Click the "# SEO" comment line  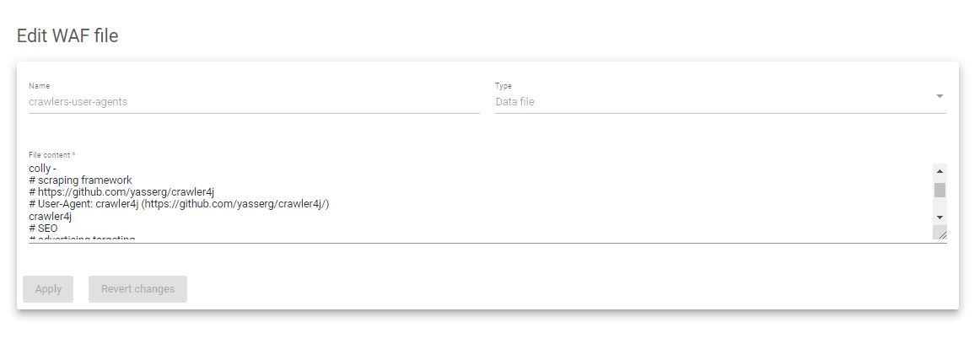[x=43, y=228]
